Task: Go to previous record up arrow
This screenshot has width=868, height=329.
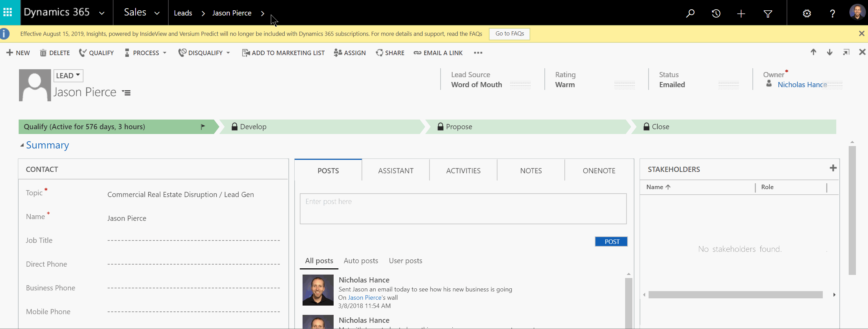Action: [813, 52]
